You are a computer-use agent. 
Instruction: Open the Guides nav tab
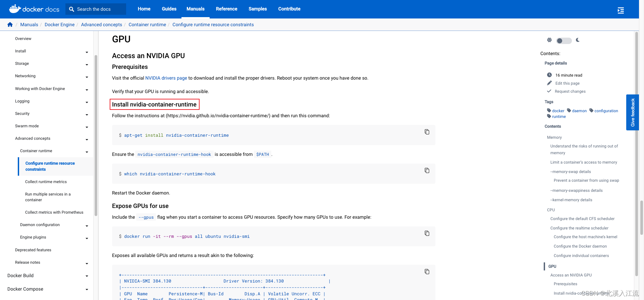pyautogui.click(x=169, y=9)
